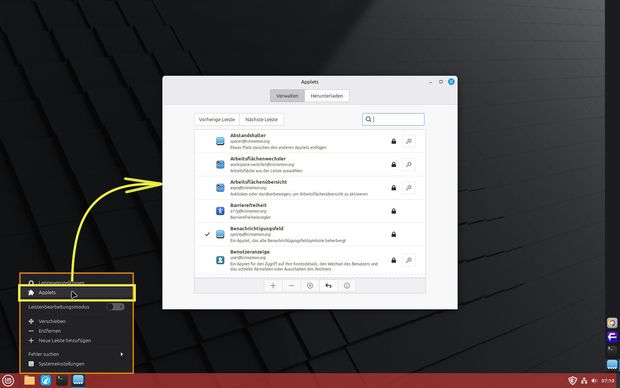The height and width of the screenshot is (388, 620).
Task: Select the Arbeitsflächenübersicht row title
Action: coord(259,182)
